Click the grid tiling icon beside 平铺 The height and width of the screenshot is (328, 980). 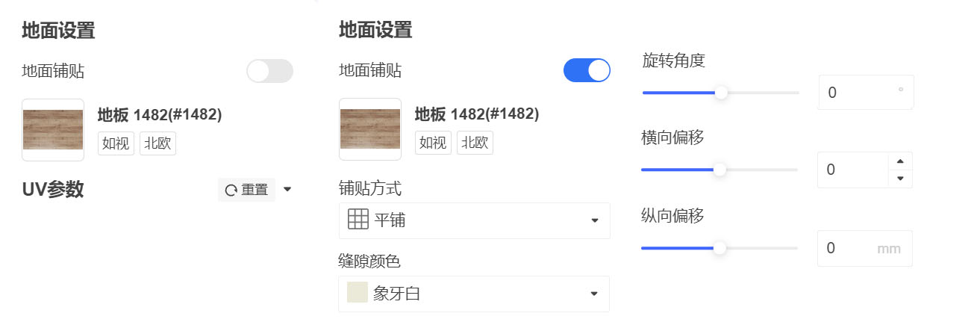(x=358, y=220)
